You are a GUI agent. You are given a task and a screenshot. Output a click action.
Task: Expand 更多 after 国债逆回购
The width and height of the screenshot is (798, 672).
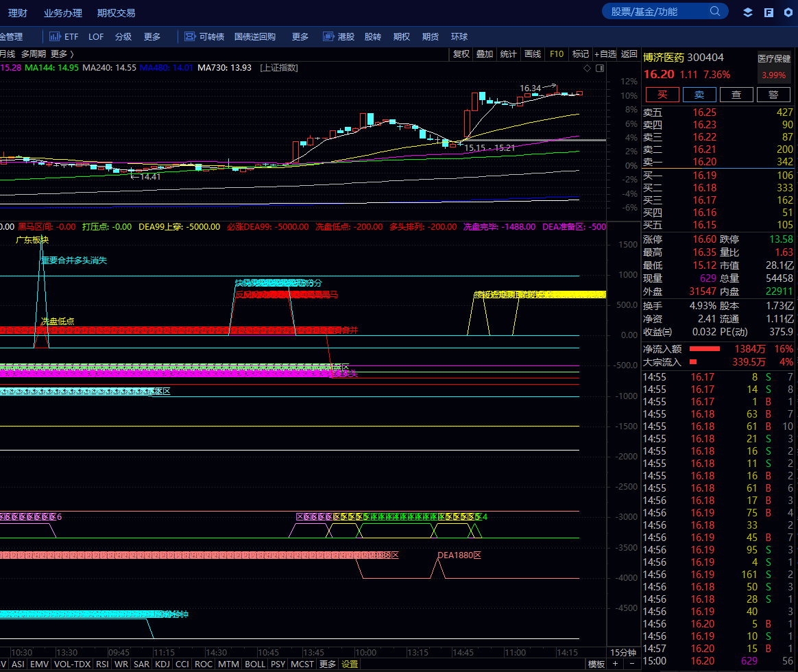point(300,36)
